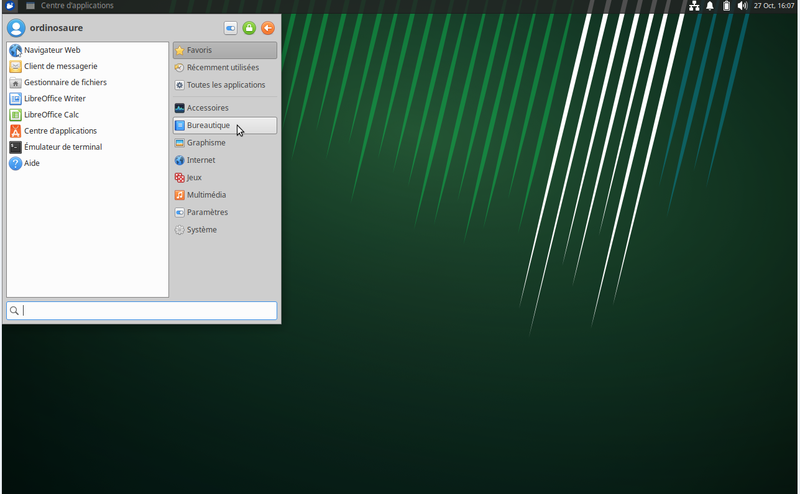Click the clock showing 27 Oct, 16:07
The width and height of the screenshot is (800, 494).
tap(774, 6)
